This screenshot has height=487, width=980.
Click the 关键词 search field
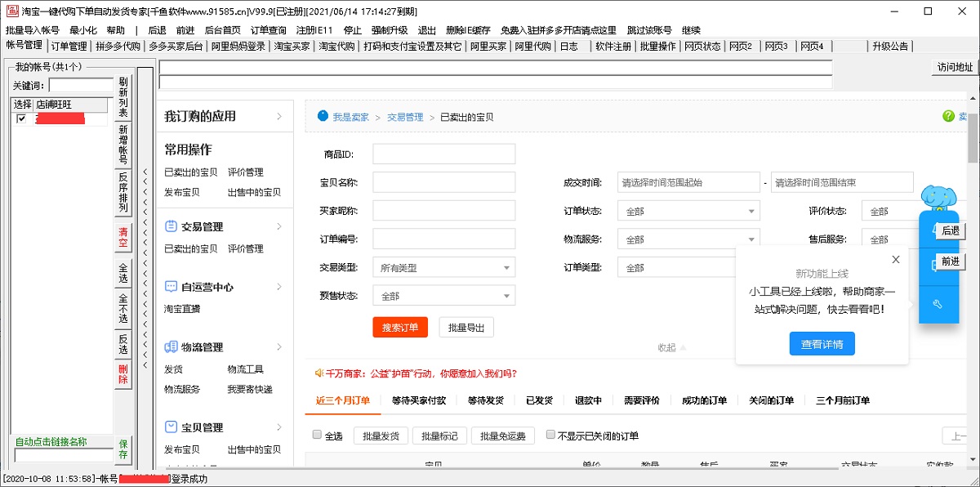(x=82, y=85)
